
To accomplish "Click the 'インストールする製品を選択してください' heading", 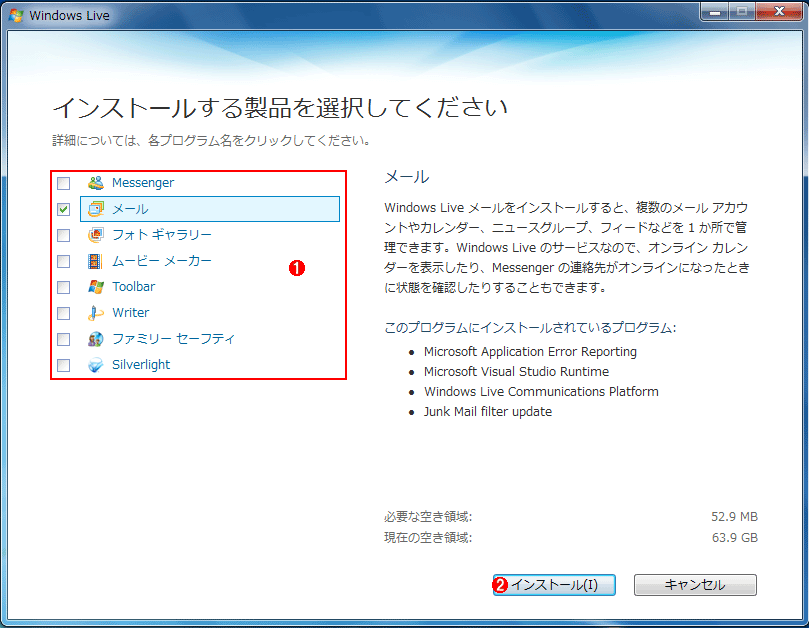I will (280, 107).
